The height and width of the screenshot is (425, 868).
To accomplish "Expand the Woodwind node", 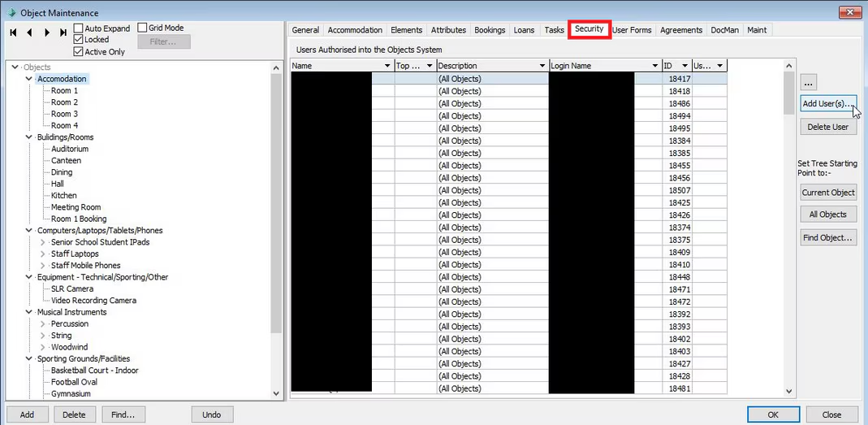I will tap(42, 347).
